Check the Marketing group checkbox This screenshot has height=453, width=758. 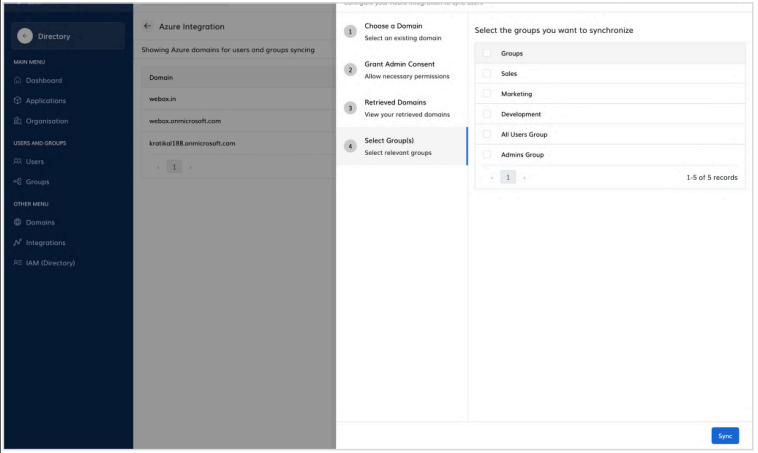[x=487, y=94]
